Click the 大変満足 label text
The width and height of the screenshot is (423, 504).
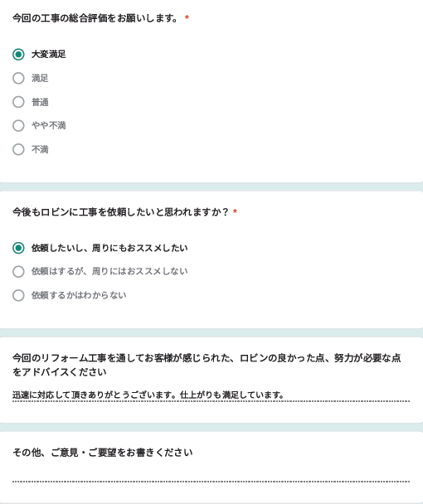[x=49, y=55]
